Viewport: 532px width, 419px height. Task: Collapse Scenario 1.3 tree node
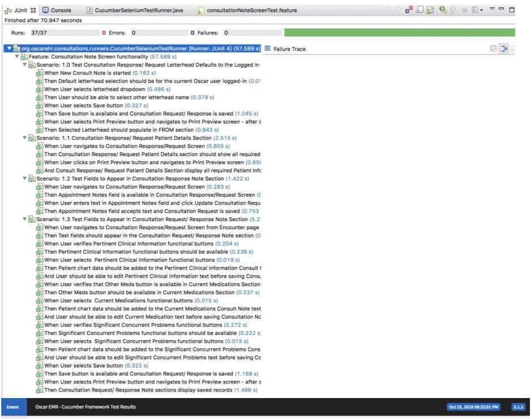[24, 219]
